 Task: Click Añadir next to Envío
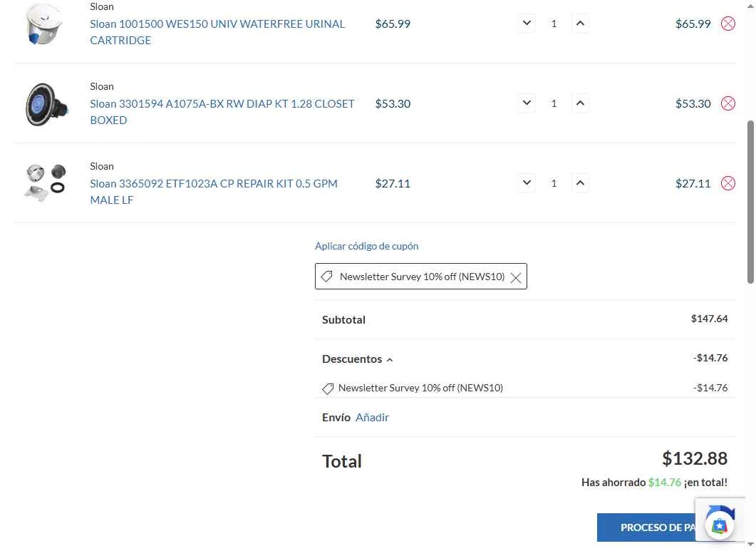pyautogui.click(x=372, y=418)
